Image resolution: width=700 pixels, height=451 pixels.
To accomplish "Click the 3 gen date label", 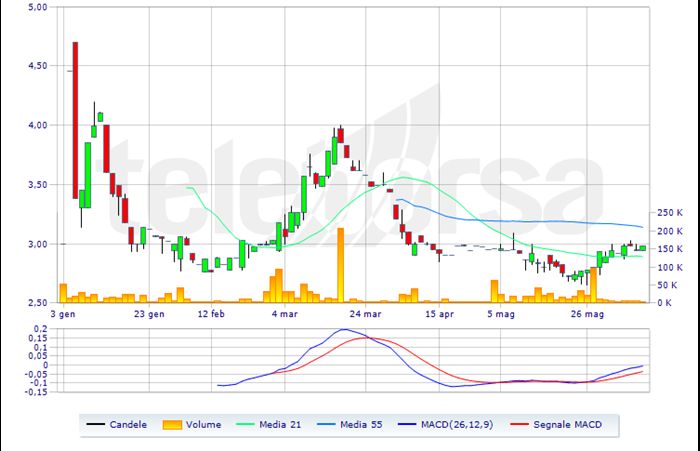I will (63, 314).
